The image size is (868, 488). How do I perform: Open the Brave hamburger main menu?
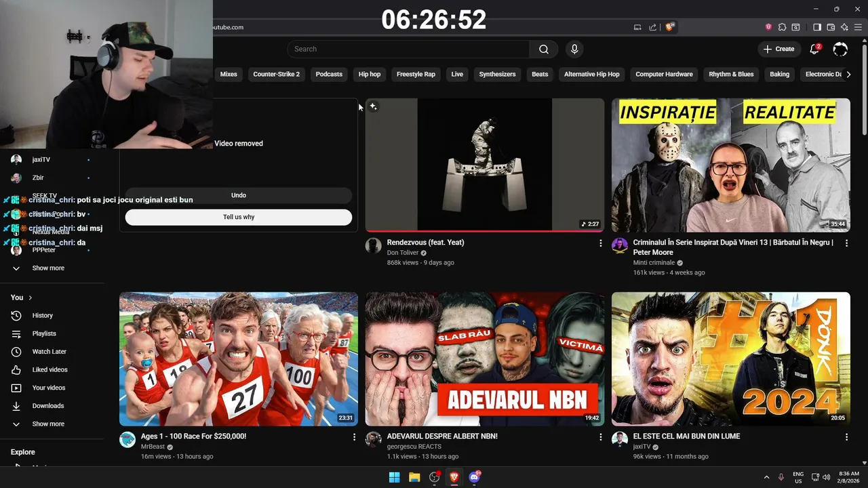tap(858, 27)
